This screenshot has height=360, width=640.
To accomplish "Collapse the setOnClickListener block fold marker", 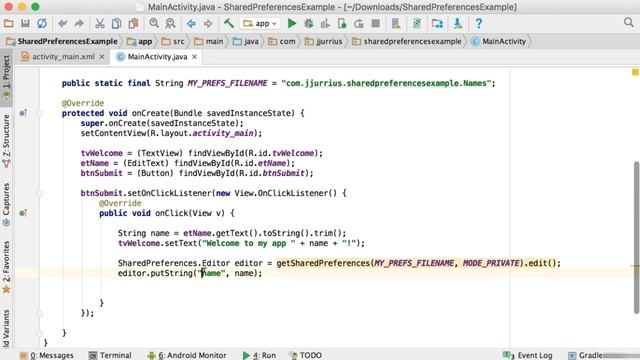I will coord(39,193).
